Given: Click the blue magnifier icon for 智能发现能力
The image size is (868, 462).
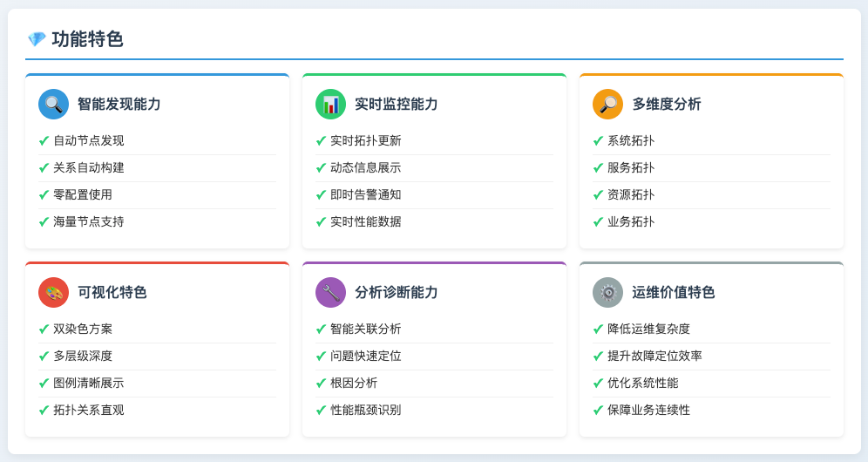Looking at the screenshot, I should click(53, 105).
